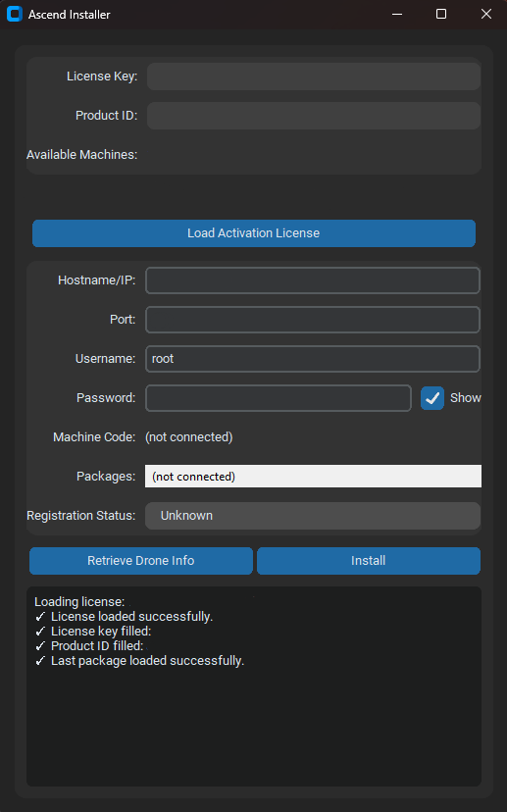Focus the Hostname/IP input field

pos(312,280)
